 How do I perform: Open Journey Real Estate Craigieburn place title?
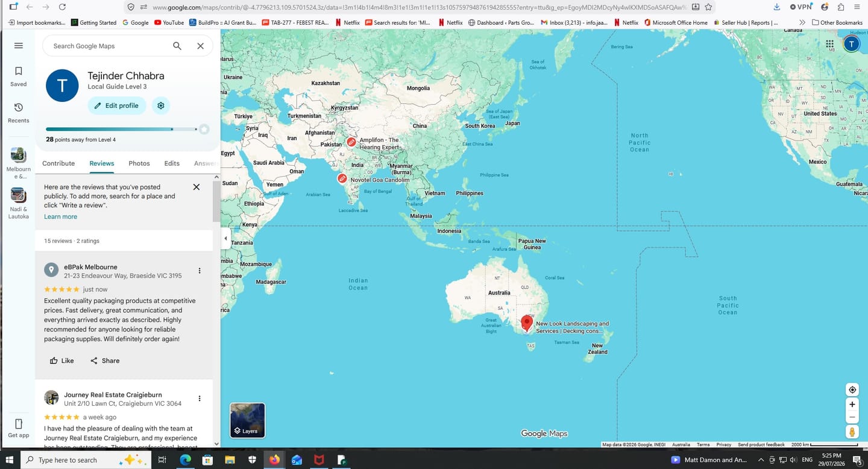coord(113,395)
